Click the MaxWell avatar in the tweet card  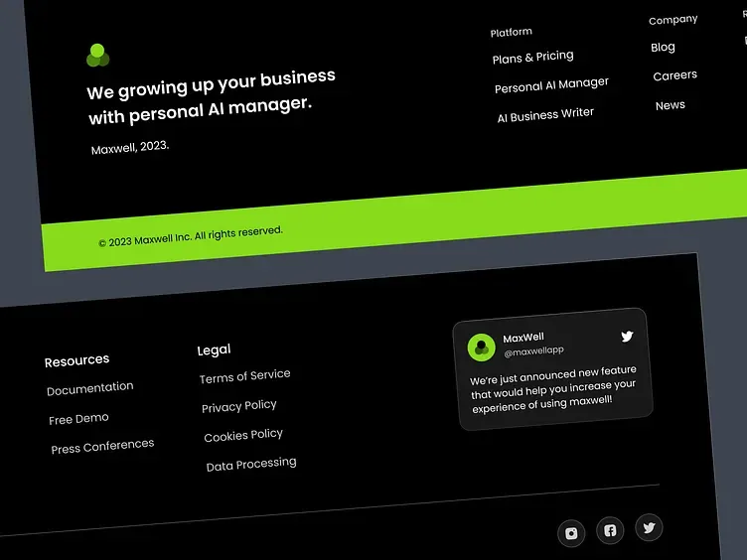point(481,348)
